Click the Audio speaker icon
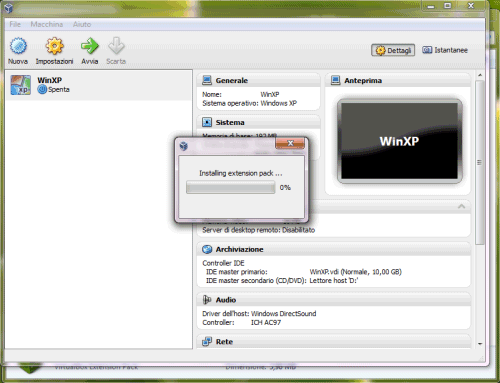The image size is (500, 383). (x=207, y=300)
